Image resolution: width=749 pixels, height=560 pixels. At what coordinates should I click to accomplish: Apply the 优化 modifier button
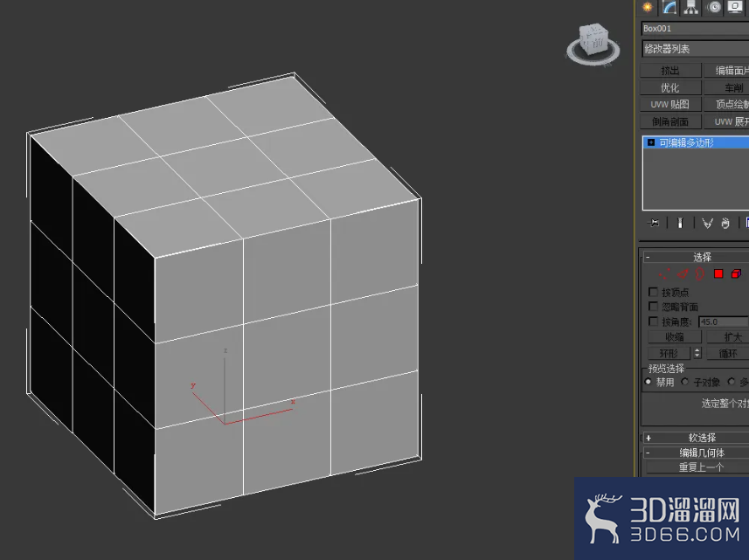tap(670, 88)
